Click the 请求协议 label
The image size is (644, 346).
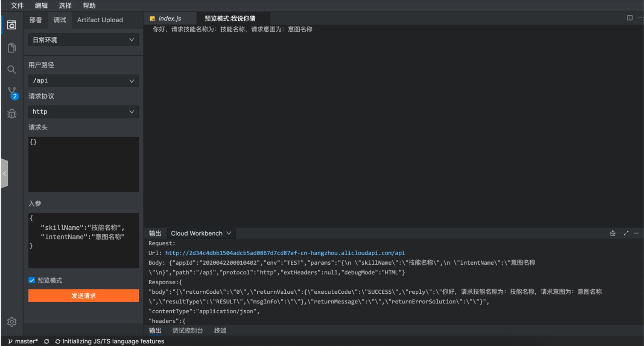pos(41,97)
